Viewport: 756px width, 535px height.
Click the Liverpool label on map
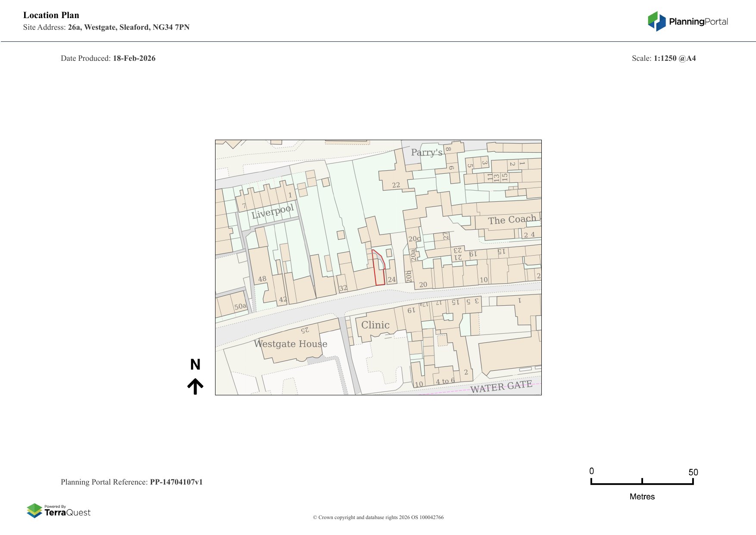pos(272,212)
